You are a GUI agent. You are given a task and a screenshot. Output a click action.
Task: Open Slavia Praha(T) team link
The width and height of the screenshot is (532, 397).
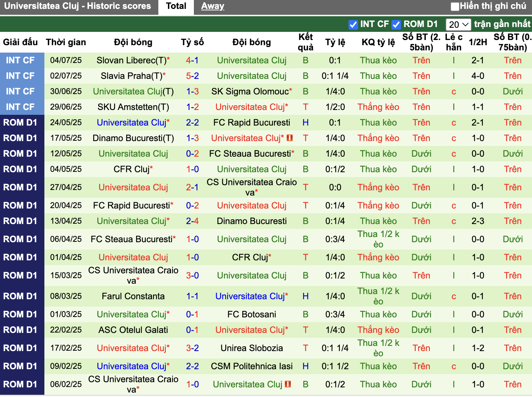132,76
